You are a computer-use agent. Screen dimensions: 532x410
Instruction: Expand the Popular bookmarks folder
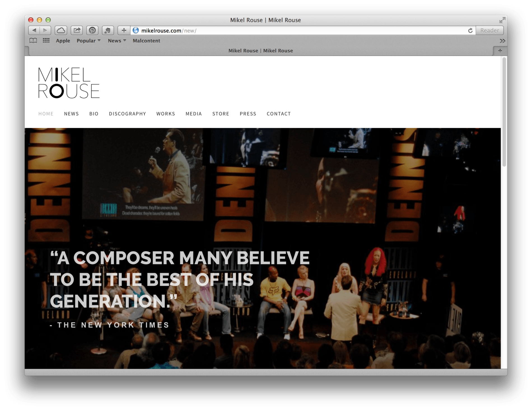88,41
